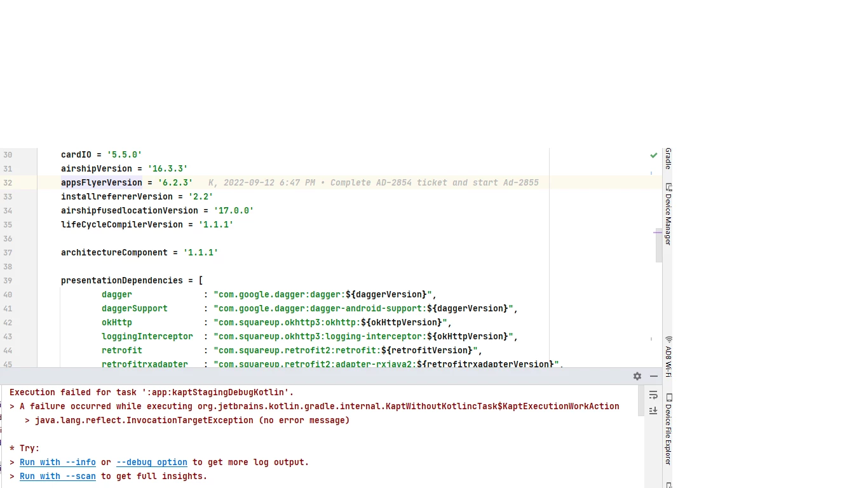
Task: Click the 'okHttp' key on line 42
Action: pos(117,322)
